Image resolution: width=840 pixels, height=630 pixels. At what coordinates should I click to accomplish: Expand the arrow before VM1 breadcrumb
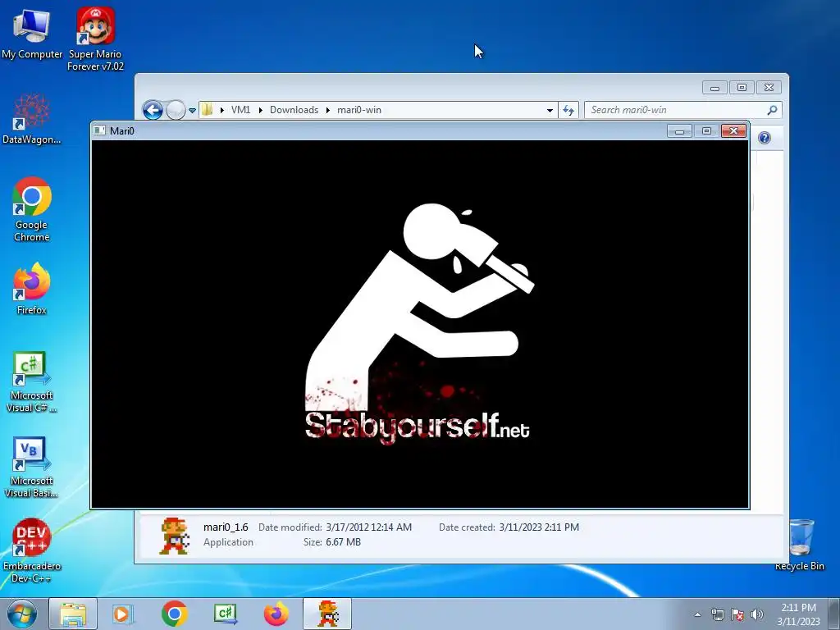click(x=222, y=110)
